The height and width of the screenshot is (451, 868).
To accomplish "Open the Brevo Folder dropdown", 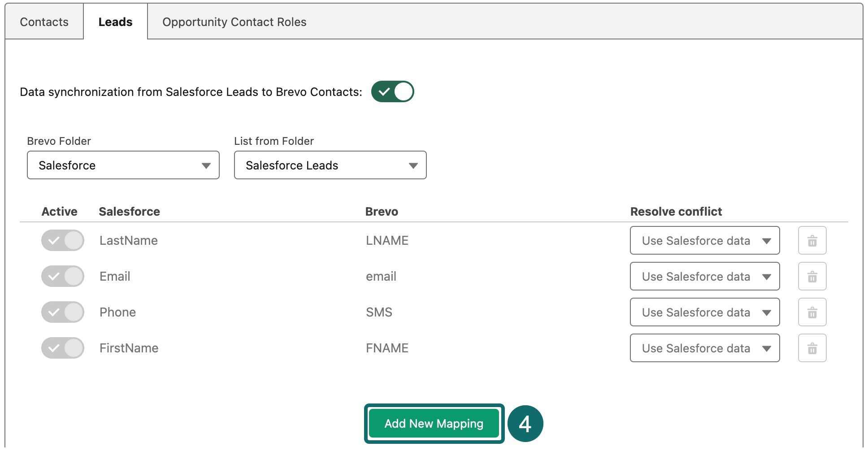I will click(x=123, y=165).
